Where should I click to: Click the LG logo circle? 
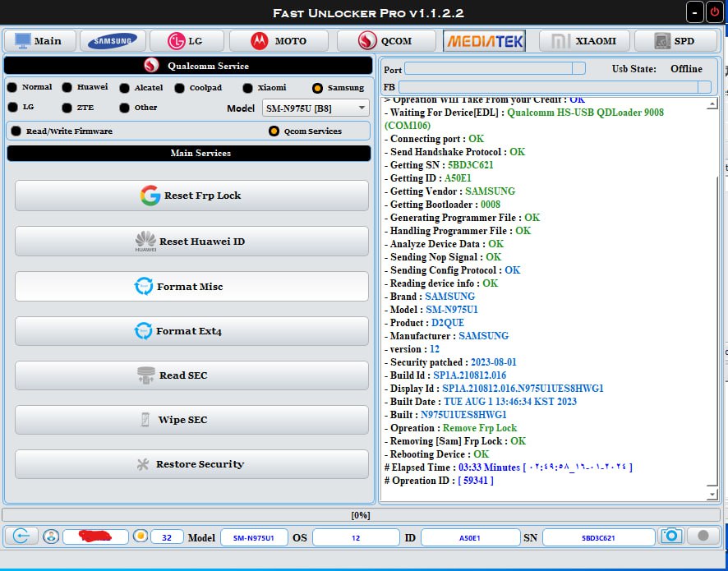click(x=176, y=41)
